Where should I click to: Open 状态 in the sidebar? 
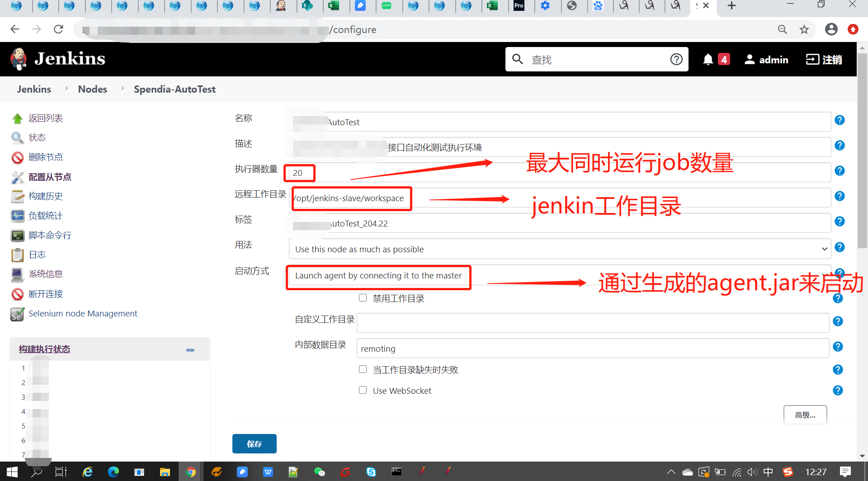pos(37,138)
